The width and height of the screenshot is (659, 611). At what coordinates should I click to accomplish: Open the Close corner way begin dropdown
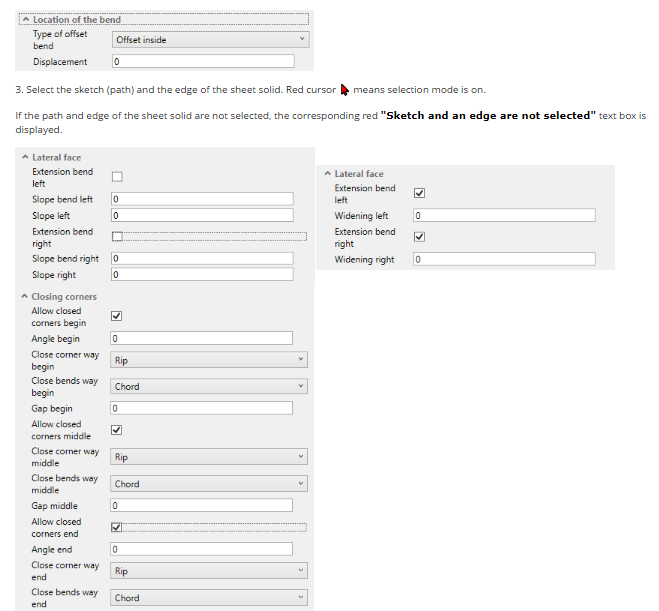209,360
